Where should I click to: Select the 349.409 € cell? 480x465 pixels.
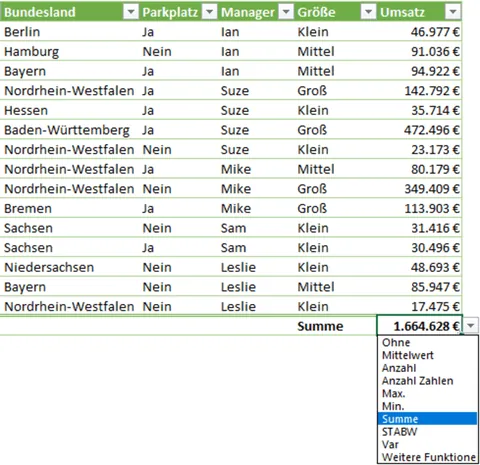click(419, 189)
